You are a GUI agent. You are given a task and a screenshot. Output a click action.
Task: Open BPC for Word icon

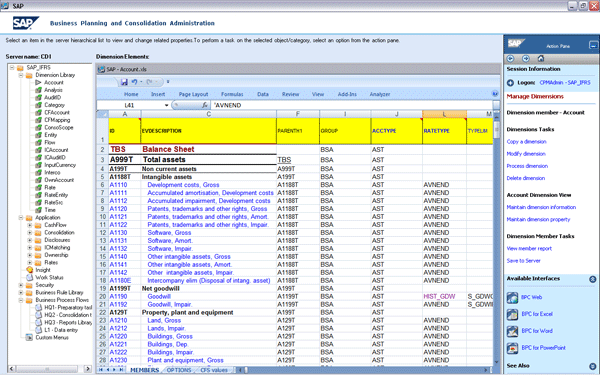pos(512,331)
